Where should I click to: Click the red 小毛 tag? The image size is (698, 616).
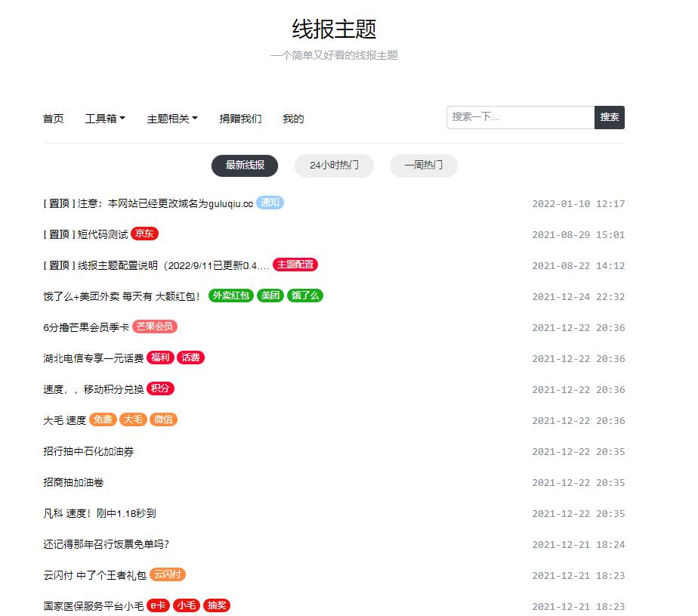pos(187,605)
